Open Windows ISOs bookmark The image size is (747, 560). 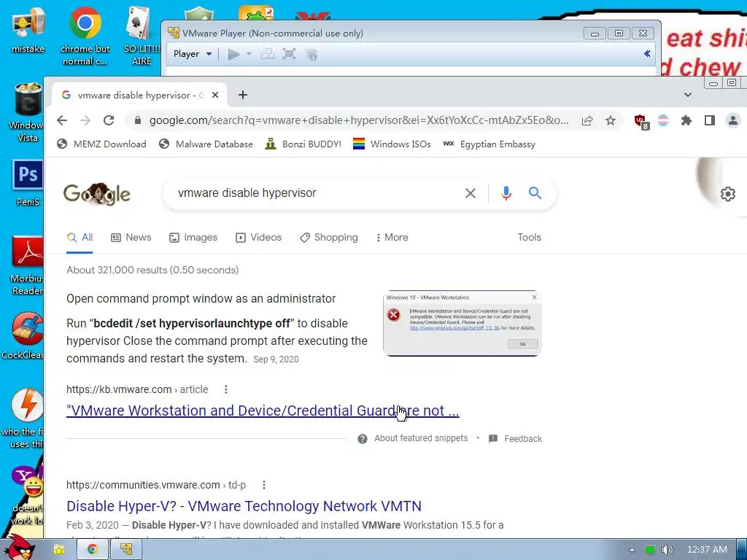392,144
